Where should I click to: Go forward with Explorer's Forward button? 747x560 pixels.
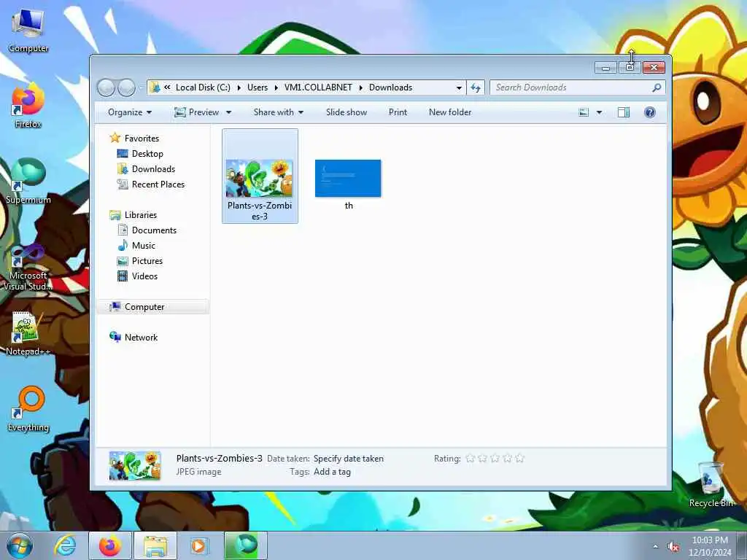126,87
